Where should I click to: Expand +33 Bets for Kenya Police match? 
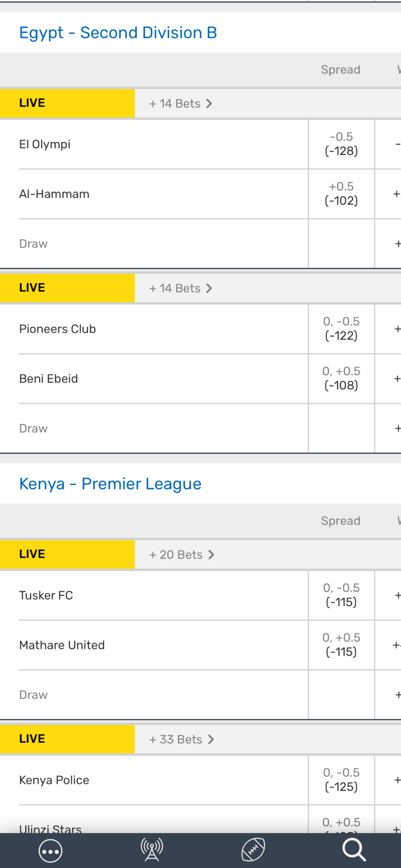181,739
